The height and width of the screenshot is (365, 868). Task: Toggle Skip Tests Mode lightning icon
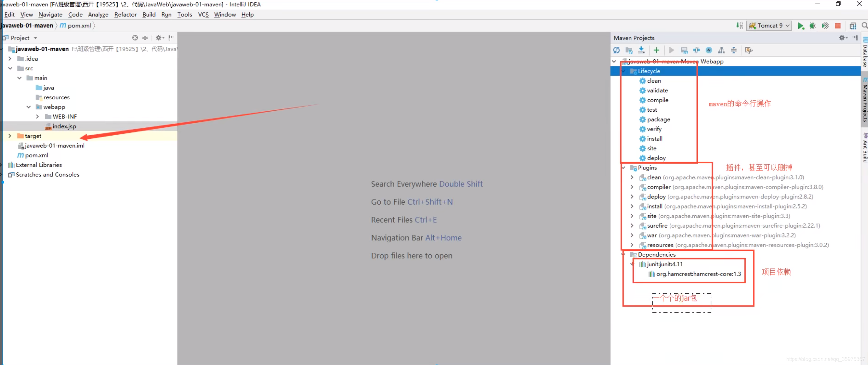tap(709, 50)
